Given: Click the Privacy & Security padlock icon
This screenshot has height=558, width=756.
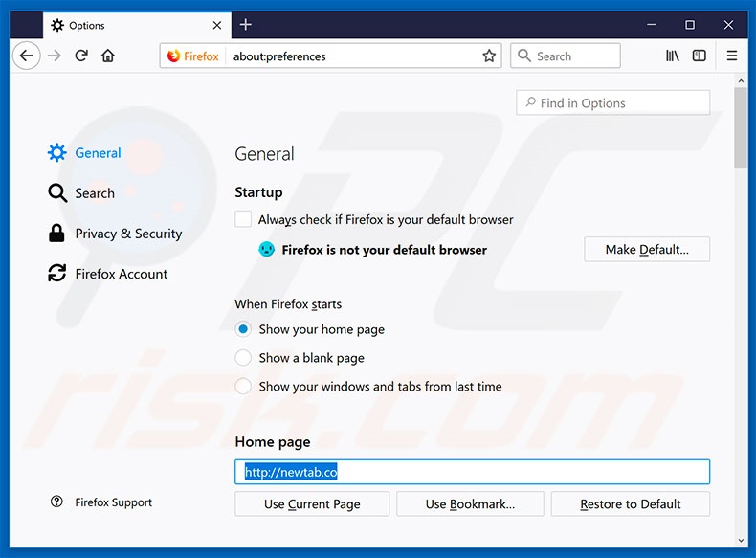Looking at the screenshot, I should (x=56, y=233).
